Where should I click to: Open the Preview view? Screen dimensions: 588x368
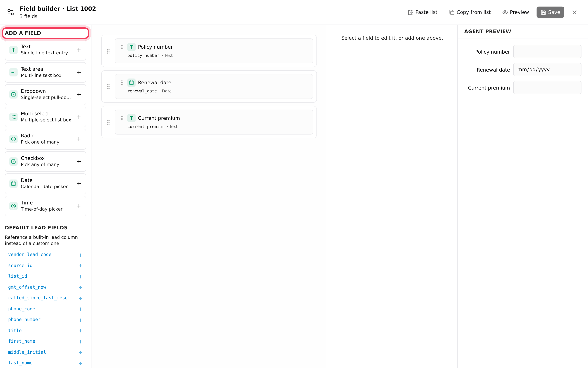click(x=515, y=12)
